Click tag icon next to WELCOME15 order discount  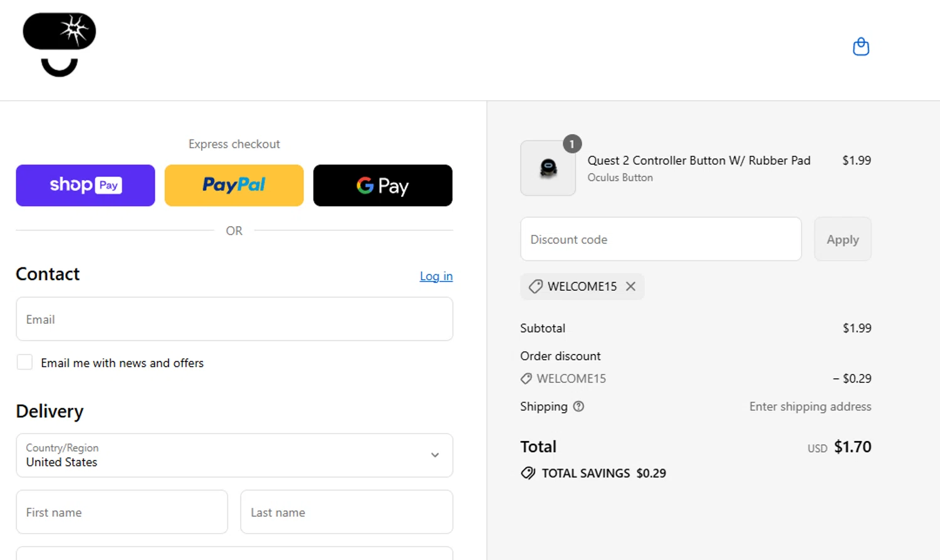click(x=526, y=378)
